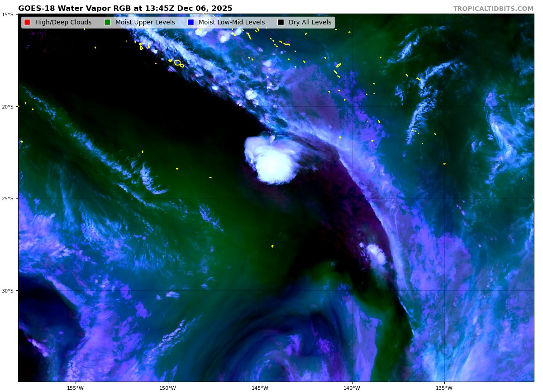This screenshot has width=543, height=392.
Task: Click the 'Dry All Levels' legend label
Action: pyautogui.click(x=310, y=23)
